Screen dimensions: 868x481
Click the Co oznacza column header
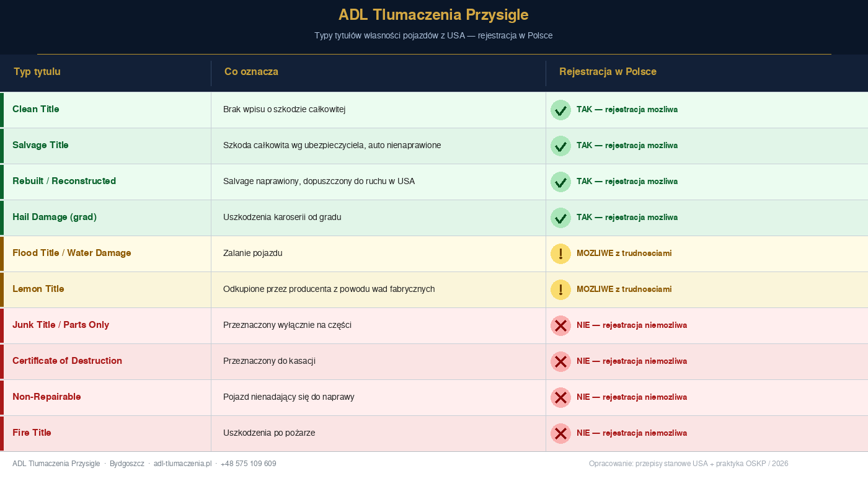click(251, 72)
